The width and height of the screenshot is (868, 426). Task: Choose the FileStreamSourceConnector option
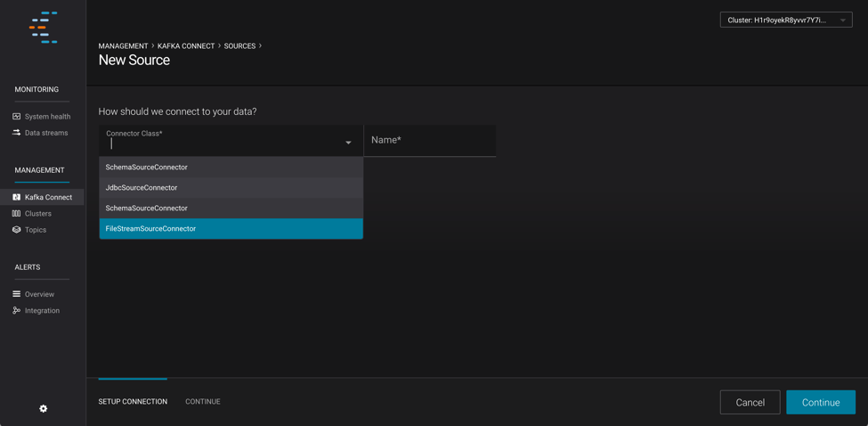click(231, 228)
